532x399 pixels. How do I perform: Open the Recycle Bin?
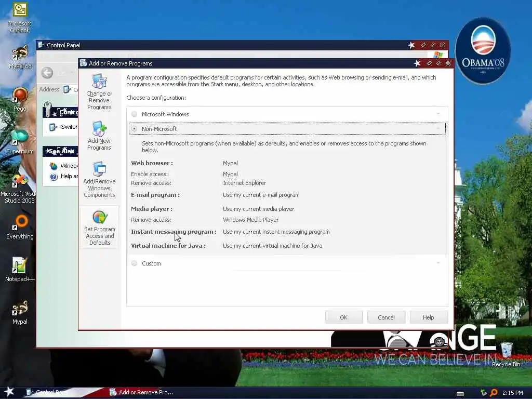506,354
